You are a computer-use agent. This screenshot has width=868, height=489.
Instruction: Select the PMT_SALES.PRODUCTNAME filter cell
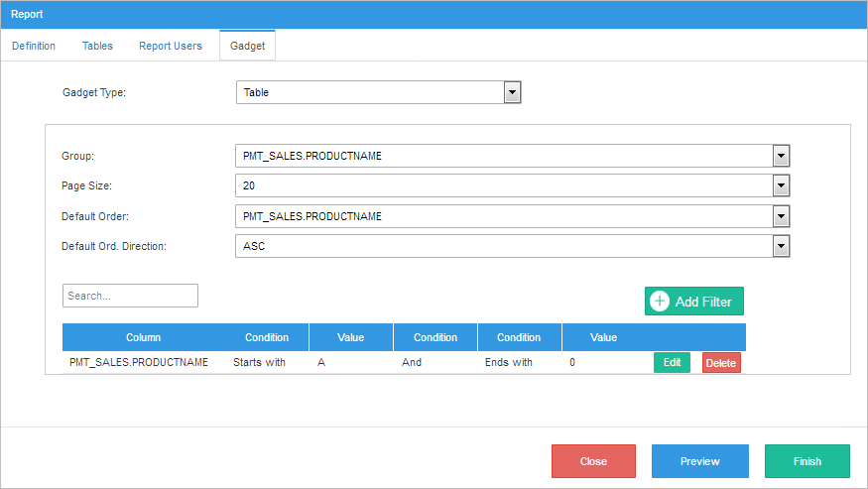coord(139,363)
